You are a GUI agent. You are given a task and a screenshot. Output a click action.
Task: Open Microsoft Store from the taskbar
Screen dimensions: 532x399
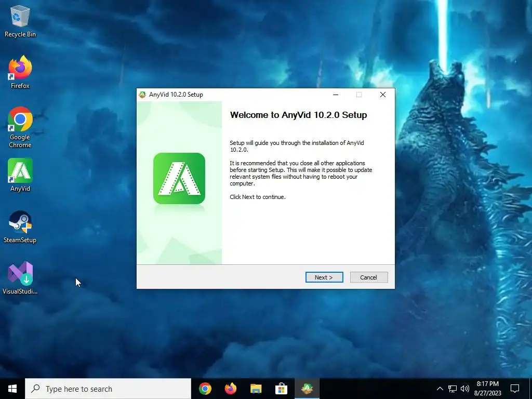pos(281,389)
